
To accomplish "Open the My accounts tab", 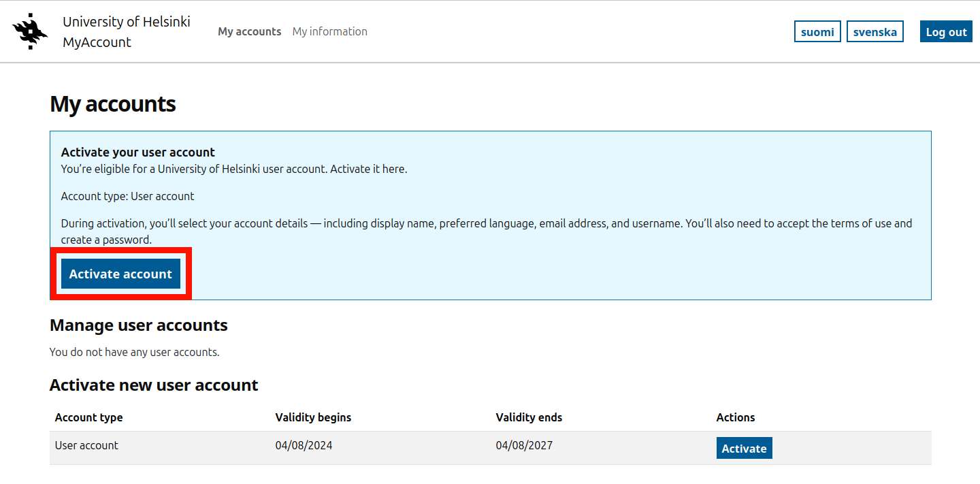I will click(249, 32).
